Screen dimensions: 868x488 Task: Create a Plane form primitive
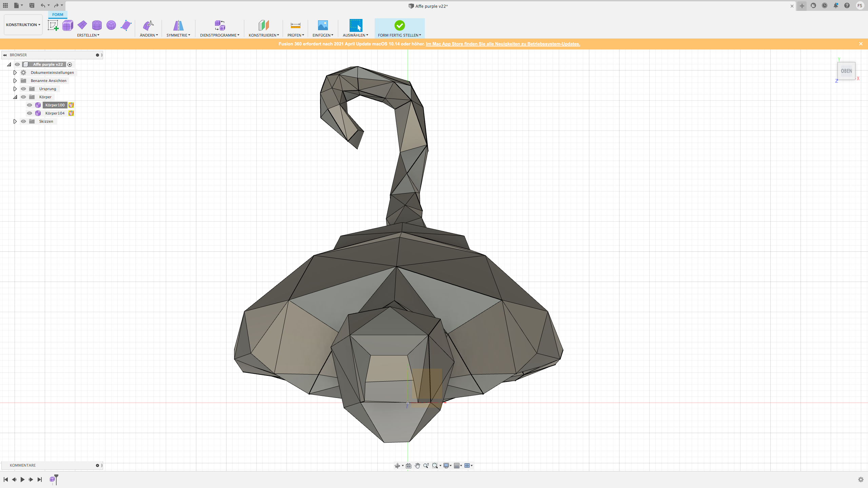82,25
